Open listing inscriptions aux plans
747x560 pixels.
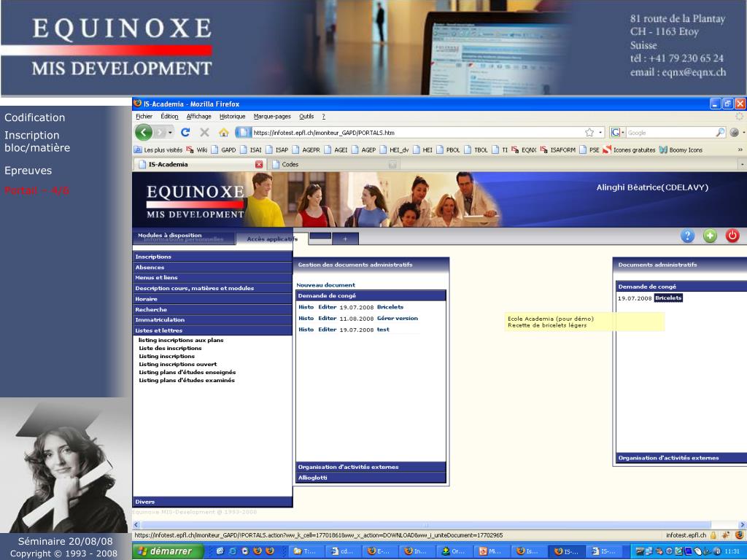click(181, 340)
